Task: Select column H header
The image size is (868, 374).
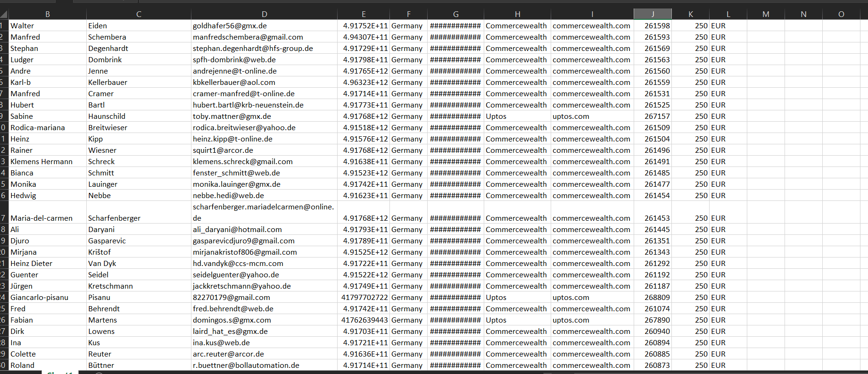Action: [517, 14]
